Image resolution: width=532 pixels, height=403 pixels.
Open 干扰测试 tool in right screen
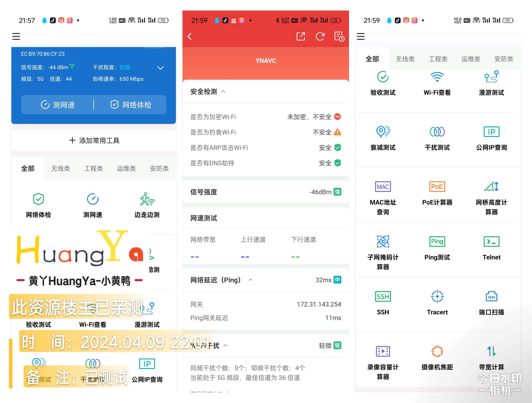[437, 138]
